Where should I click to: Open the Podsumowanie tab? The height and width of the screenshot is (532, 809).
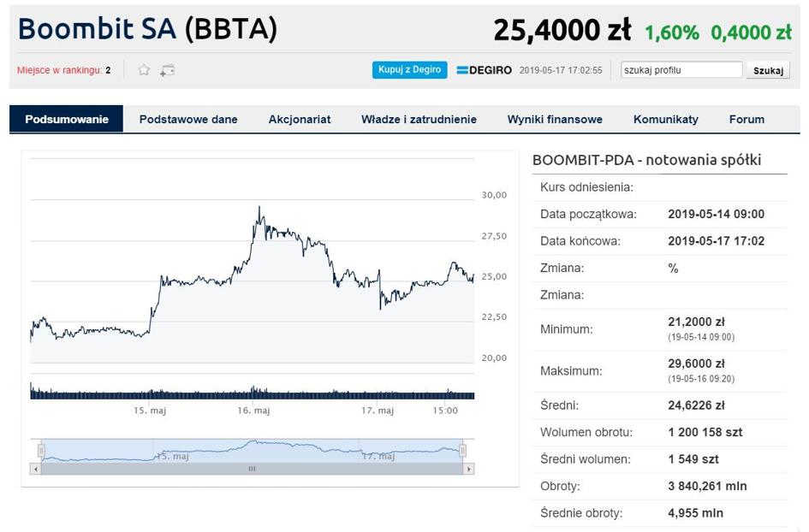pyautogui.click(x=67, y=119)
